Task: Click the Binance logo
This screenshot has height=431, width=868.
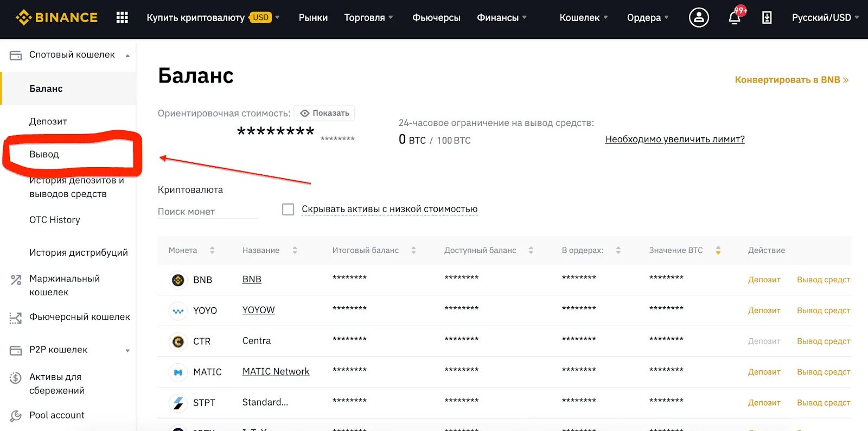Action: 56,17
